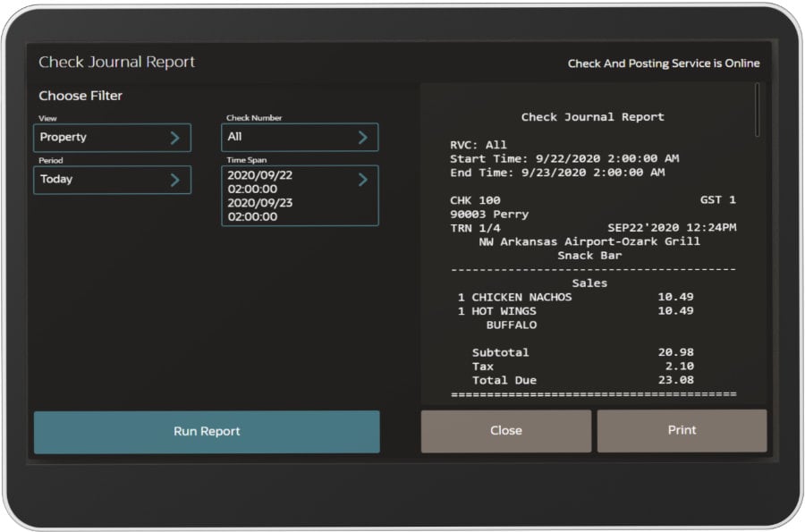The image size is (805, 532).
Task: Click the chevron arrow in the Property field
Action: point(174,138)
